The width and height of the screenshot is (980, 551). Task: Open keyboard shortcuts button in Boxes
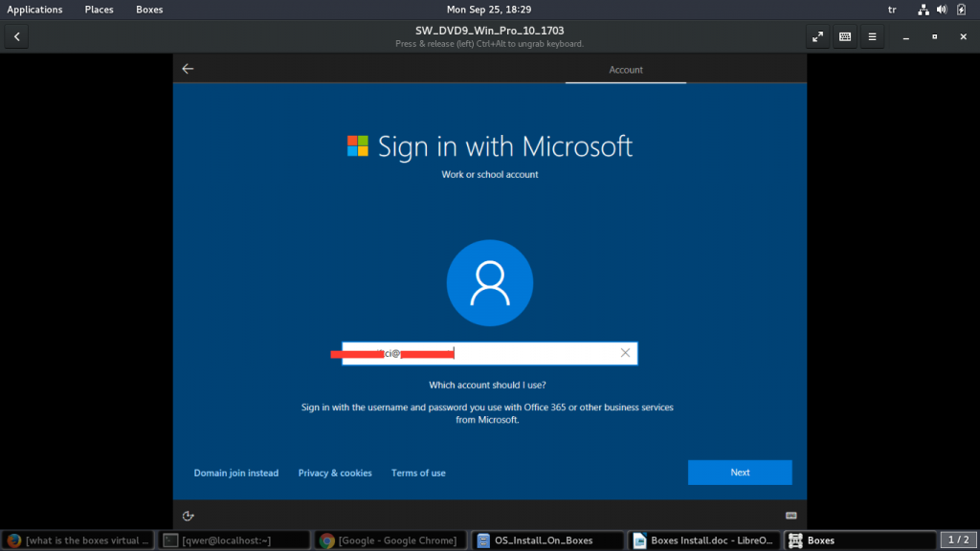pyautogui.click(x=845, y=37)
